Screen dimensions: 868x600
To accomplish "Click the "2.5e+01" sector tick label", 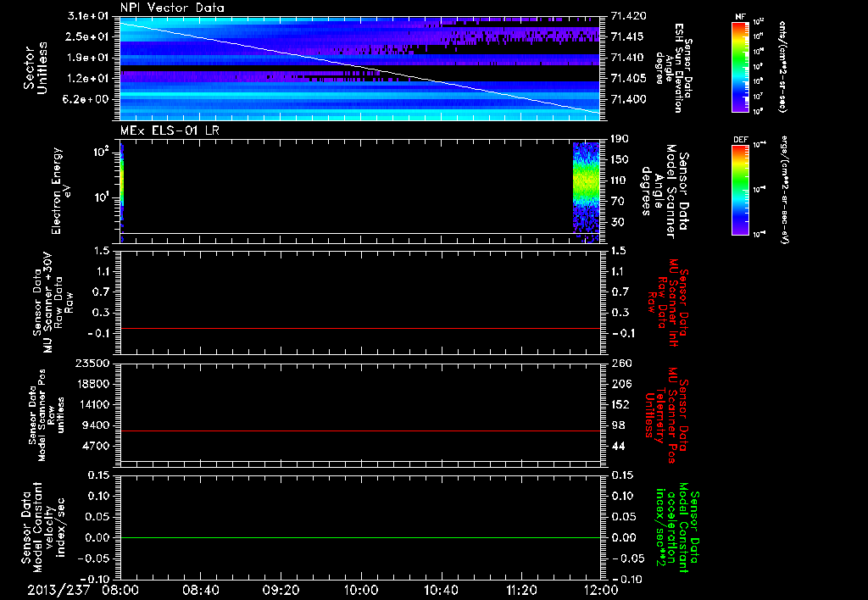I will pos(88,36).
